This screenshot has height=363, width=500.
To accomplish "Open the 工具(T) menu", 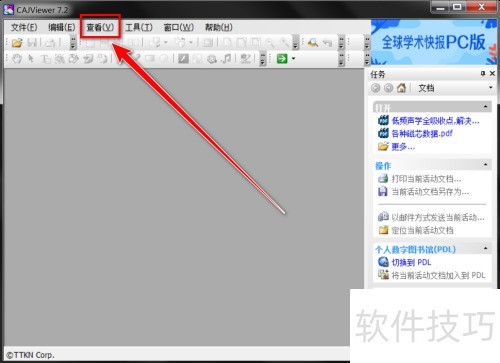I will click(139, 27).
